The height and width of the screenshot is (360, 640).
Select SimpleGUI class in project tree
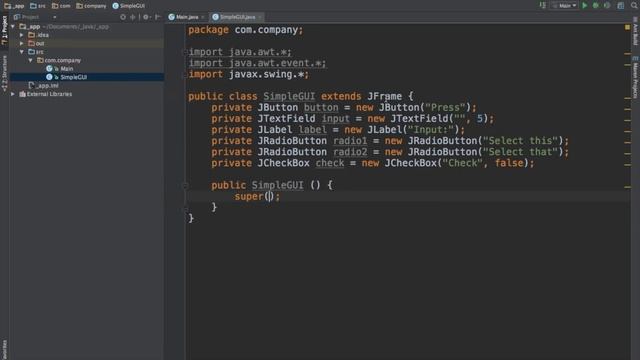coord(73,77)
